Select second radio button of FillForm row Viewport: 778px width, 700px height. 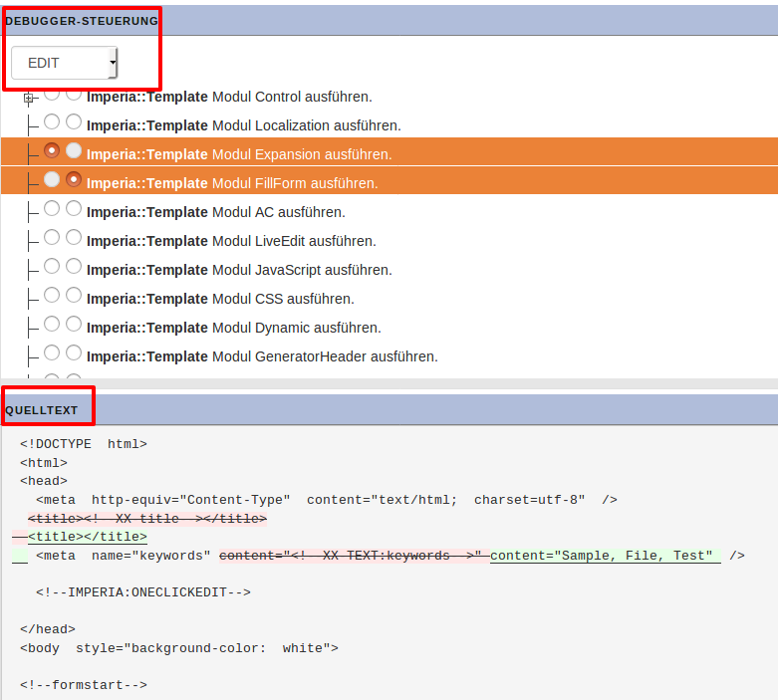pyautogui.click(x=74, y=179)
